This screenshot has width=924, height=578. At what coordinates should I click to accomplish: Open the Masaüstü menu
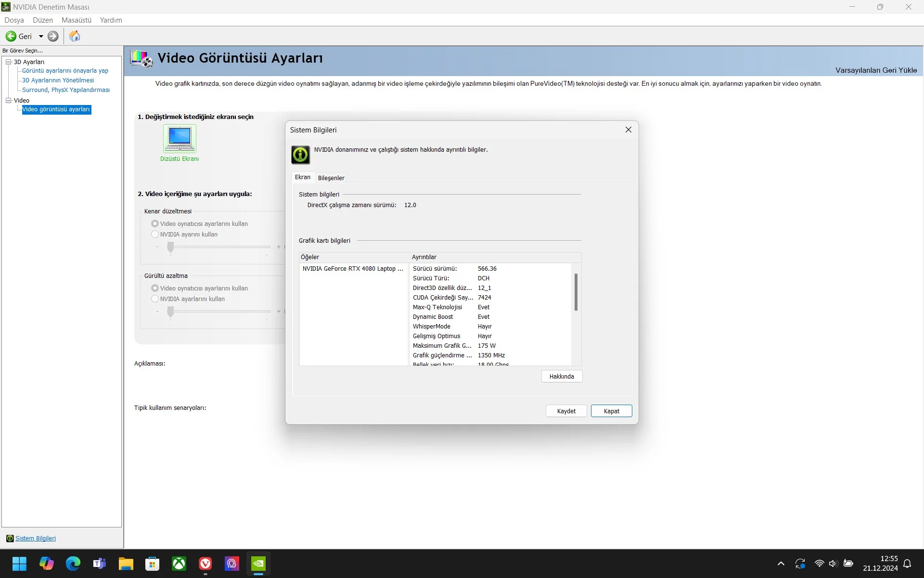77,20
